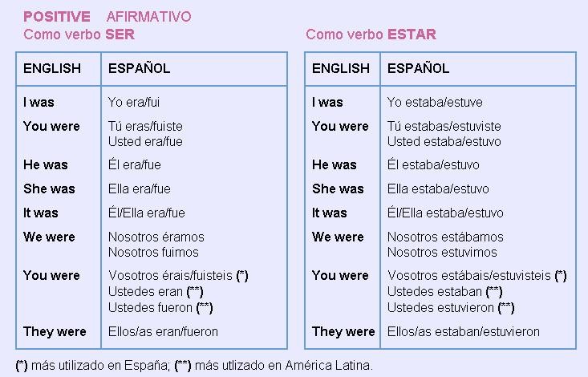Click 'Ellos/as eran/fueron' cell
Image resolution: width=588 pixels, height=377 pixels.
pyautogui.click(x=163, y=331)
